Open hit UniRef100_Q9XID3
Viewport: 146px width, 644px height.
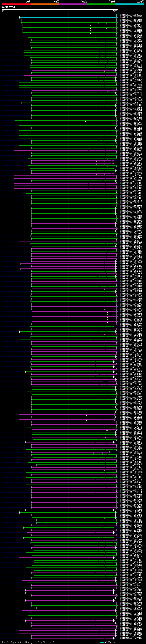(x=131, y=113)
